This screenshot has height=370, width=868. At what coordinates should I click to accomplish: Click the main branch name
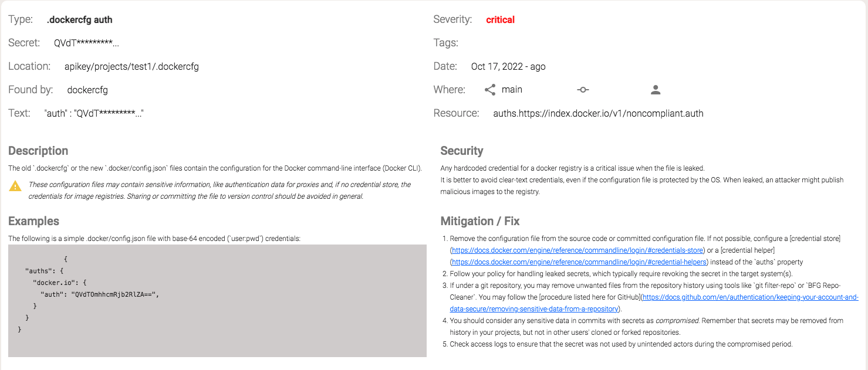[512, 90]
